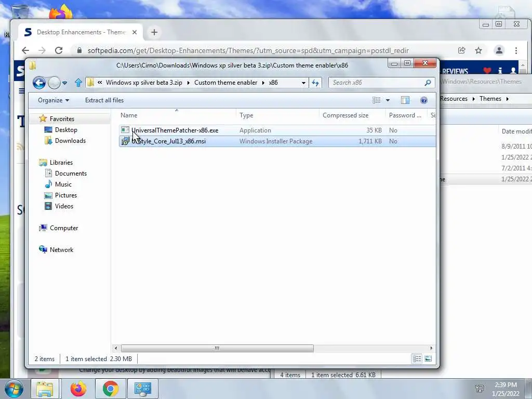
Task: Click Extract all files
Action: coord(104,100)
